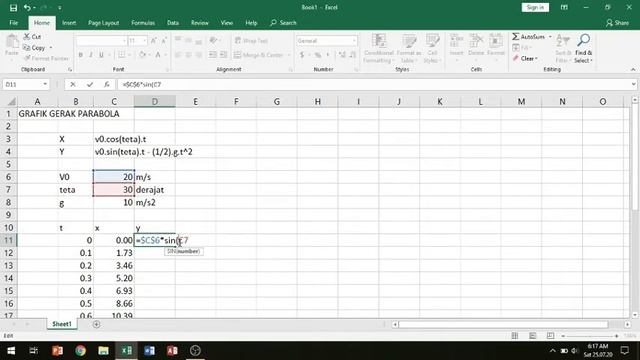Toggle Bold formatting
Image resolution: width=640 pixels, height=360 pixels.
(x=80, y=55)
